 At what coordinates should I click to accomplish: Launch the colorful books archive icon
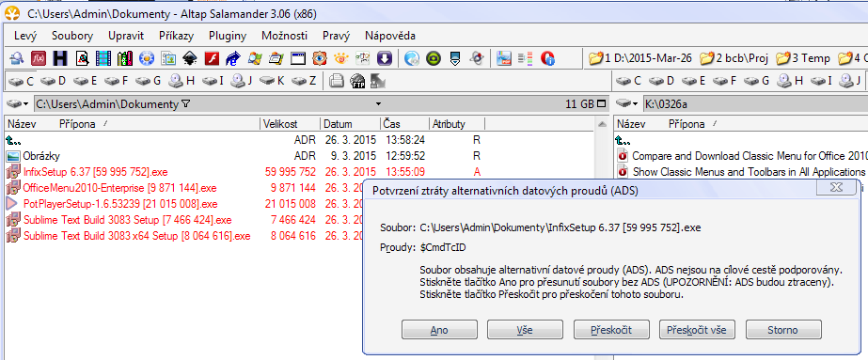tap(125, 58)
